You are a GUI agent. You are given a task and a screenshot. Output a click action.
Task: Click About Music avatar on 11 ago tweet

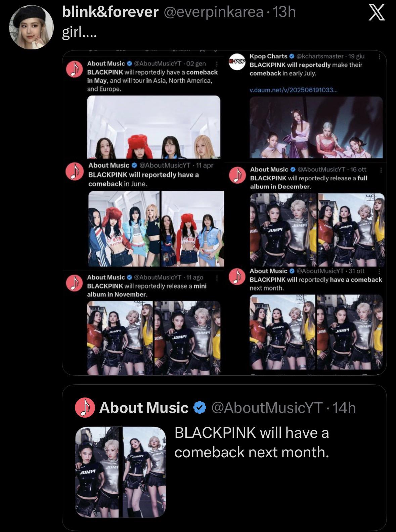click(75, 283)
